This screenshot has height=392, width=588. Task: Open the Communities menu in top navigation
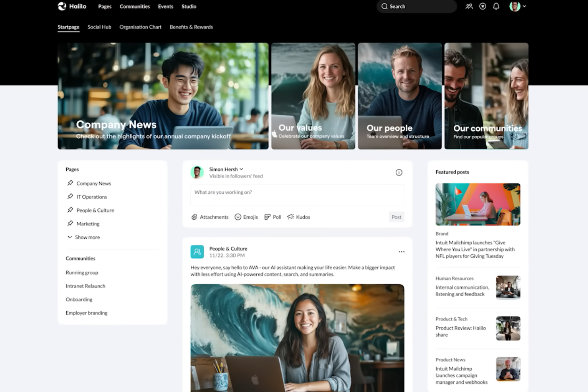[135, 6]
